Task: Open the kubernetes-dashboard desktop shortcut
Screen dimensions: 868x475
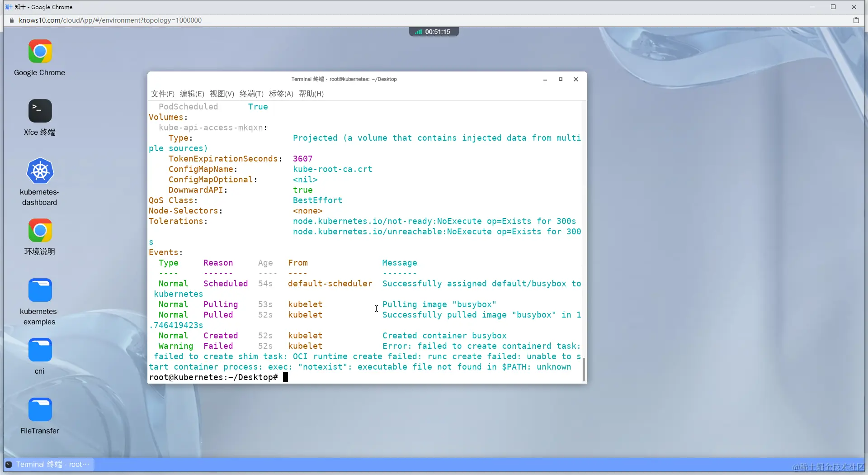Action: [x=40, y=171]
